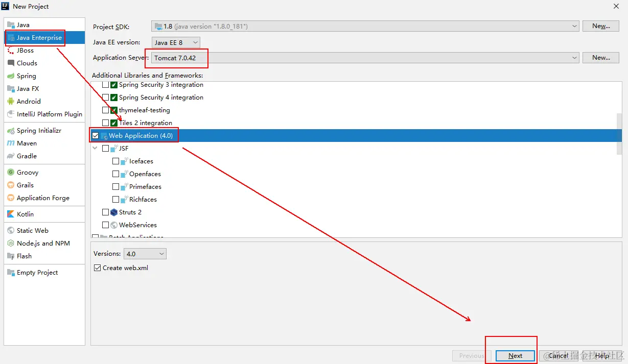Check the Icefaces checkbox
The height and width of the screenshot is (364, 628).
(x=116, y=161)
